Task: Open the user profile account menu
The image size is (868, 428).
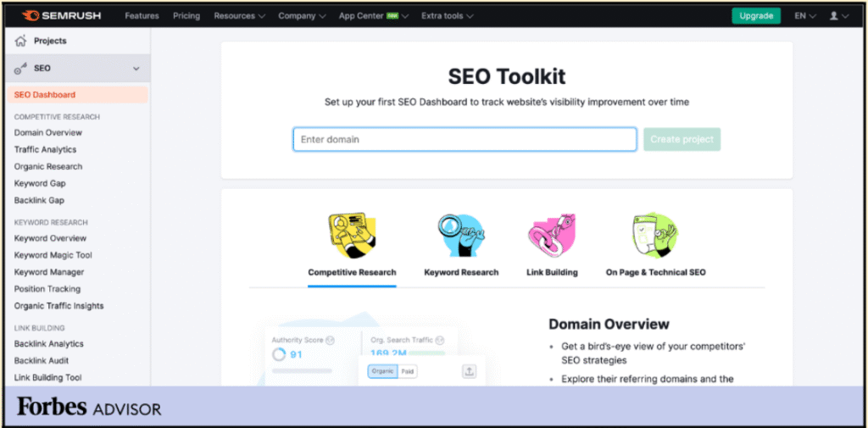Action: tap(837, 15)
